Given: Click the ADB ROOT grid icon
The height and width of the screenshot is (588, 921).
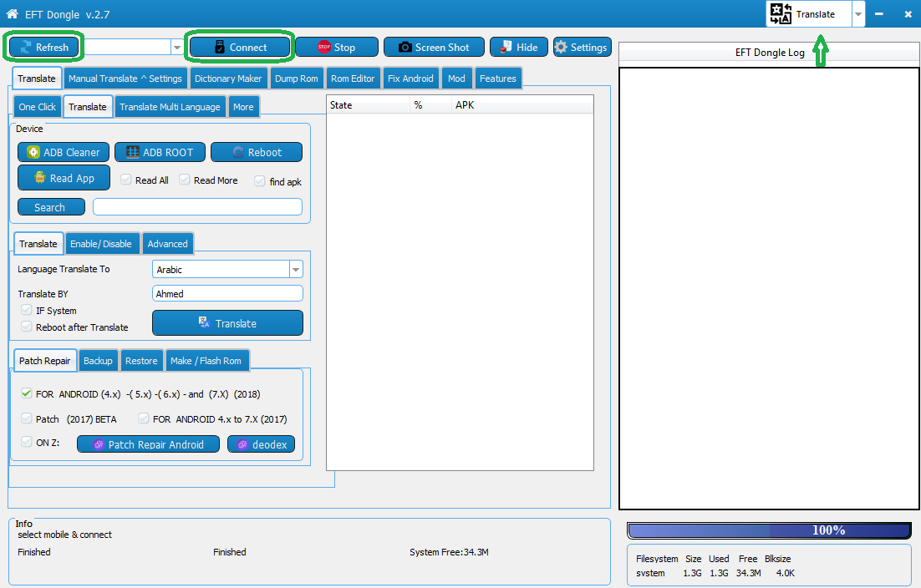Looking at the screenshot, I should click(133, 152).
